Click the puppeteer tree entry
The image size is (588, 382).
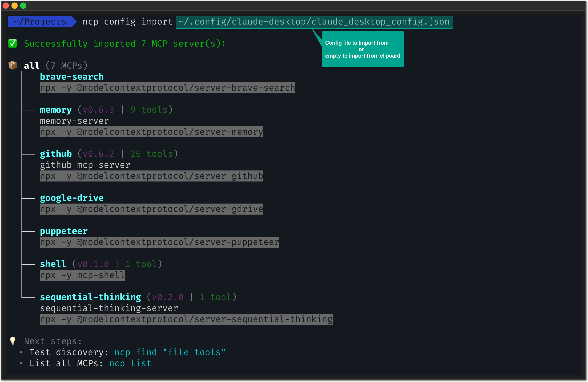point(64,231)
